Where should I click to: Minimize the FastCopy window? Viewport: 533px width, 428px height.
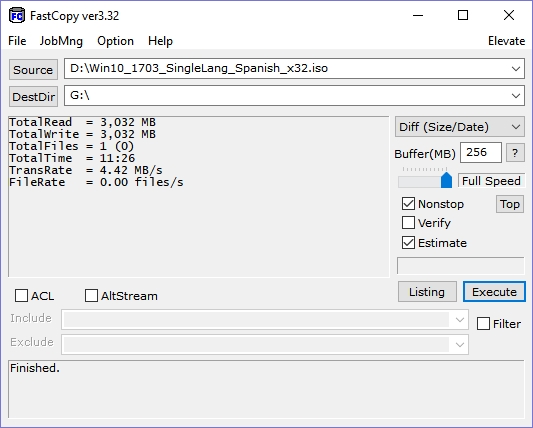418,16
